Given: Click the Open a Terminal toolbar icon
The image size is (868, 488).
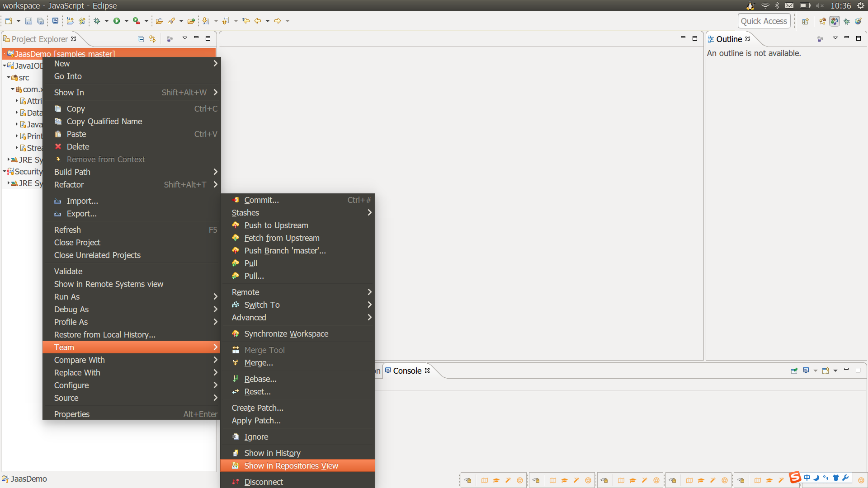Looking at the screenshot, I should click(55, 21).
